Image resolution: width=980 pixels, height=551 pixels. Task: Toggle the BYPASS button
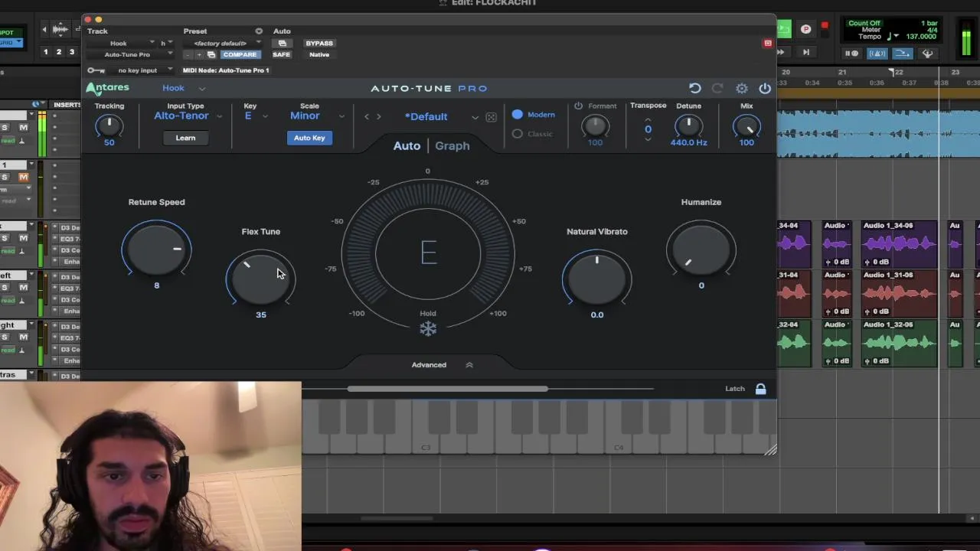pyautogui.click(x=319, y=44)
